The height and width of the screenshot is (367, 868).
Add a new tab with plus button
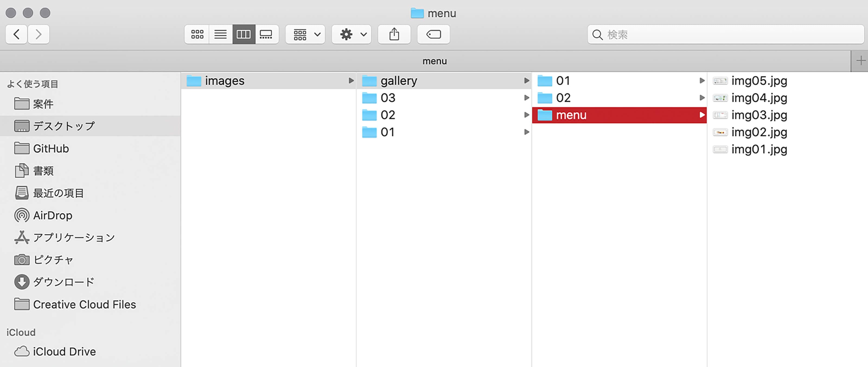(x=860, y=61)
